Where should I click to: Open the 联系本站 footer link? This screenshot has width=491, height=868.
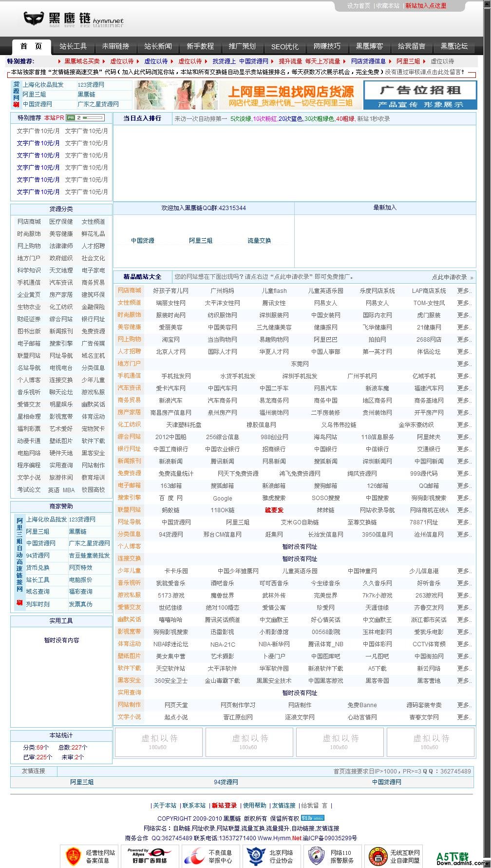(x=194, y=806)
